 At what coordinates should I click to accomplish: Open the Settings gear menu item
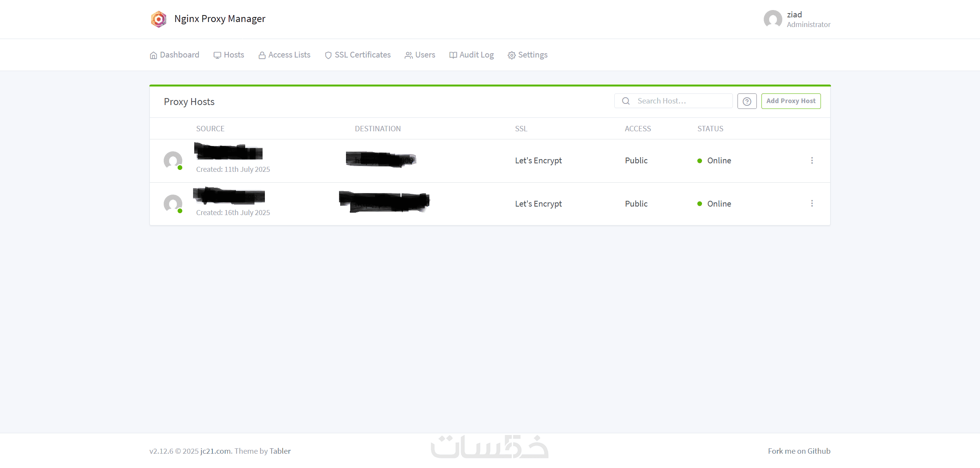tap(527, 55)
